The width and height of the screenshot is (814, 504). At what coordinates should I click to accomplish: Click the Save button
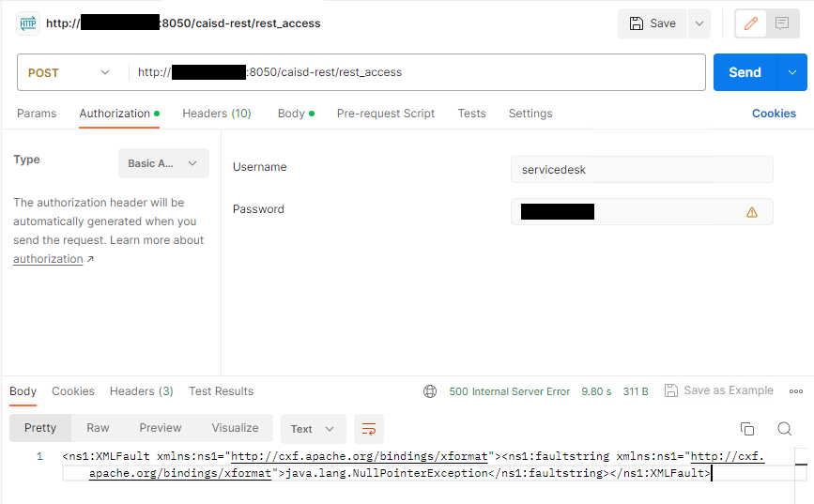[x=652, y=23]
